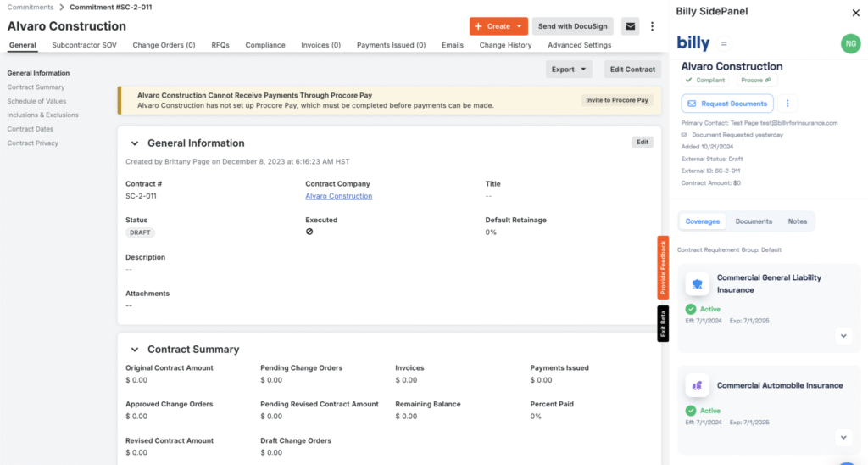Click the Billy hamburger menu icon
This screenshot has width=868, height=465.
pos(723,43)
